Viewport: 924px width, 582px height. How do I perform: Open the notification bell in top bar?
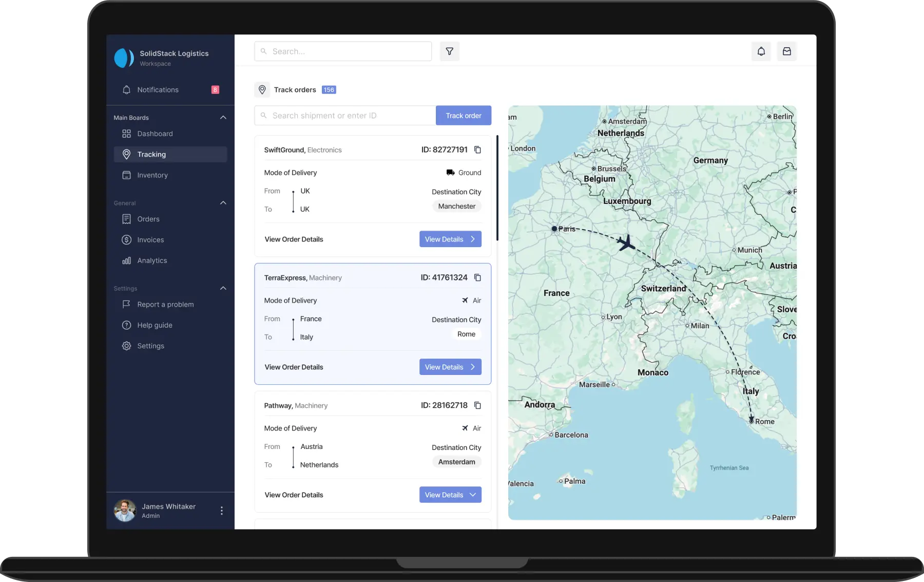761,51
